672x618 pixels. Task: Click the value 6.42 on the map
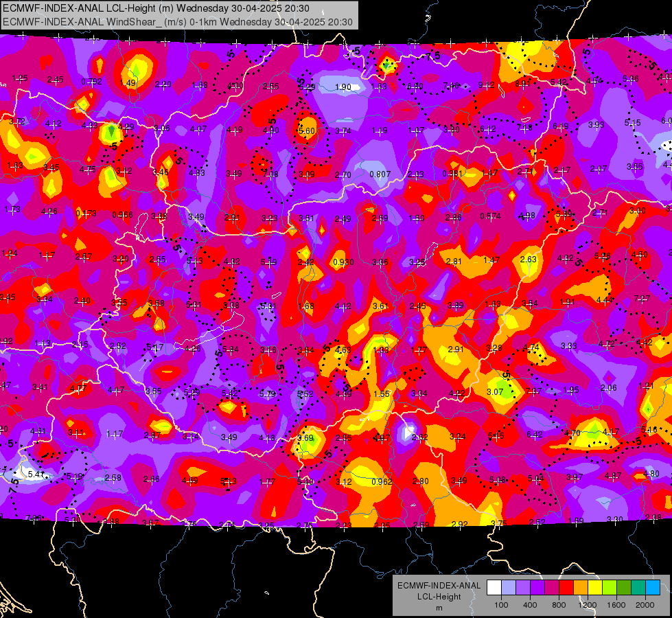pos(535,435)
